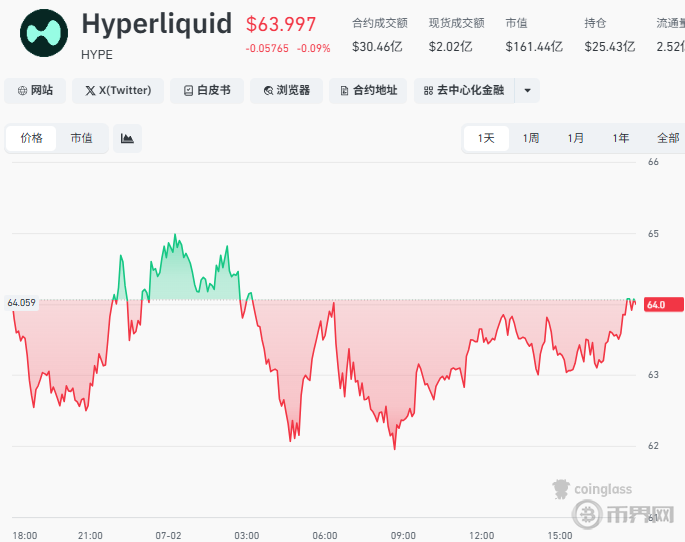Image resolution: width=685 pixels, height=542 pixels.
Task: Click the 21:00 label on time axis
Action: pyautogui.click(x=90, y=535)
